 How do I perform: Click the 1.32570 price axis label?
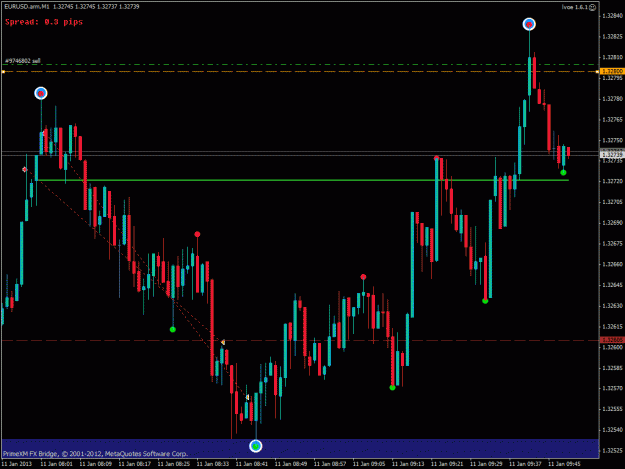[613, 388]
